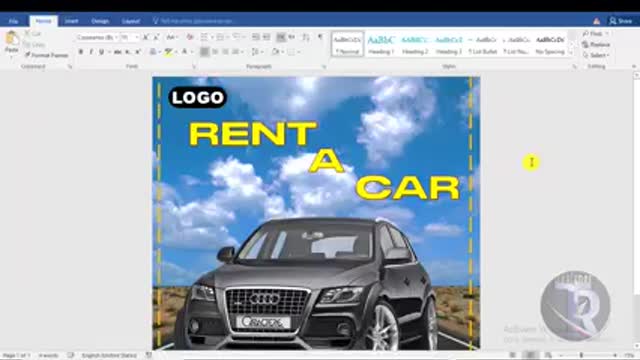The width and height of the screenshot is (640, 360).
Task: Open the Clipboard pane launcher
Action: click(x=70, y=67)
